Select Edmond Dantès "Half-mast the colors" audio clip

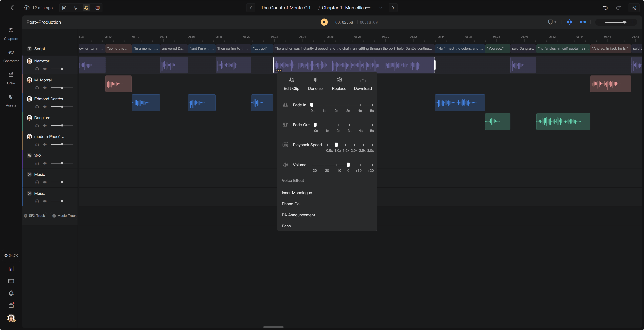point(460,103)
